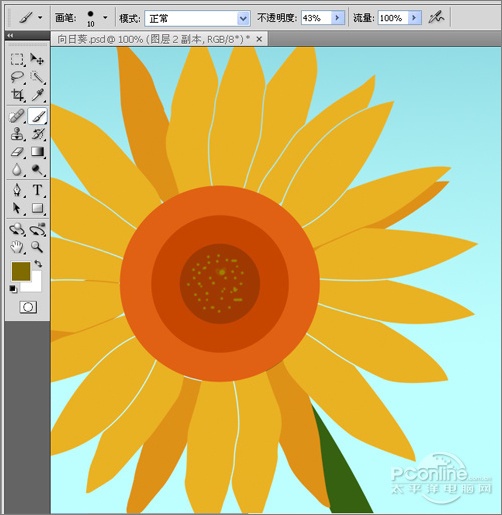Pick the Eyedropper tool
Screen dimensions: 502x515
click(37, 95)
